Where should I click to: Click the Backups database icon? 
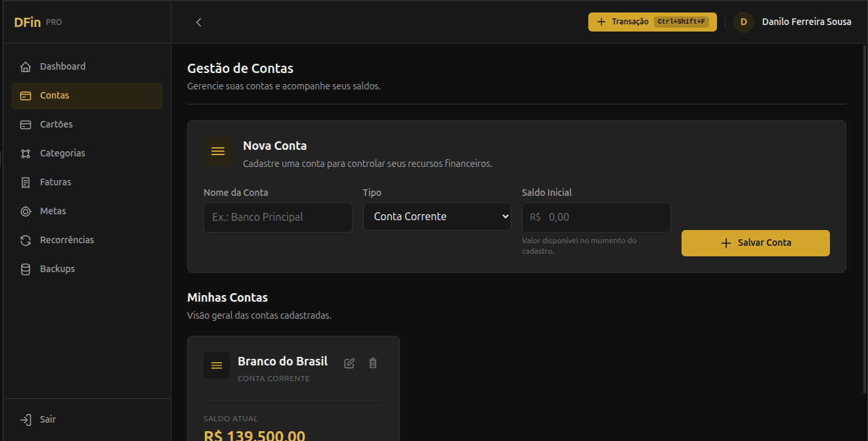click(26, 269)
